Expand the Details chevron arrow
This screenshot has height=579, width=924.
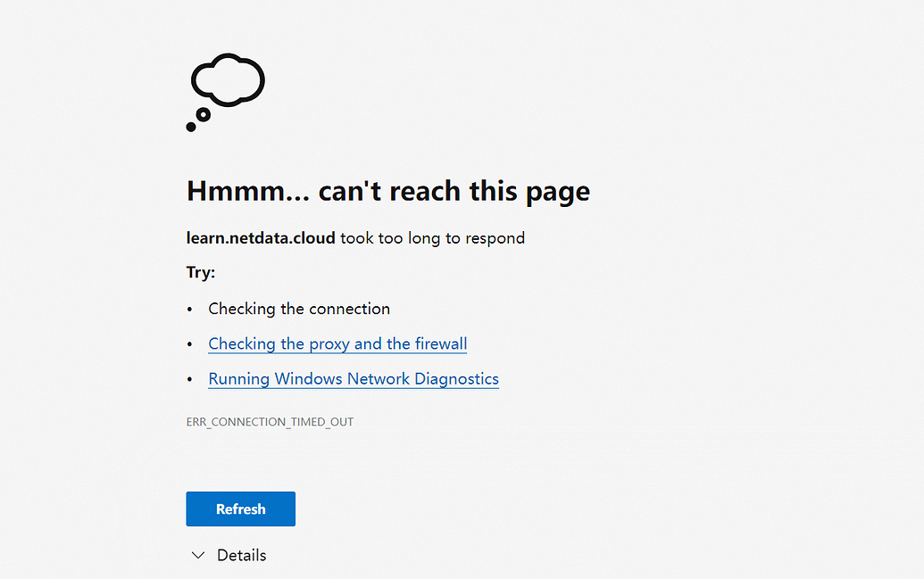198,555
